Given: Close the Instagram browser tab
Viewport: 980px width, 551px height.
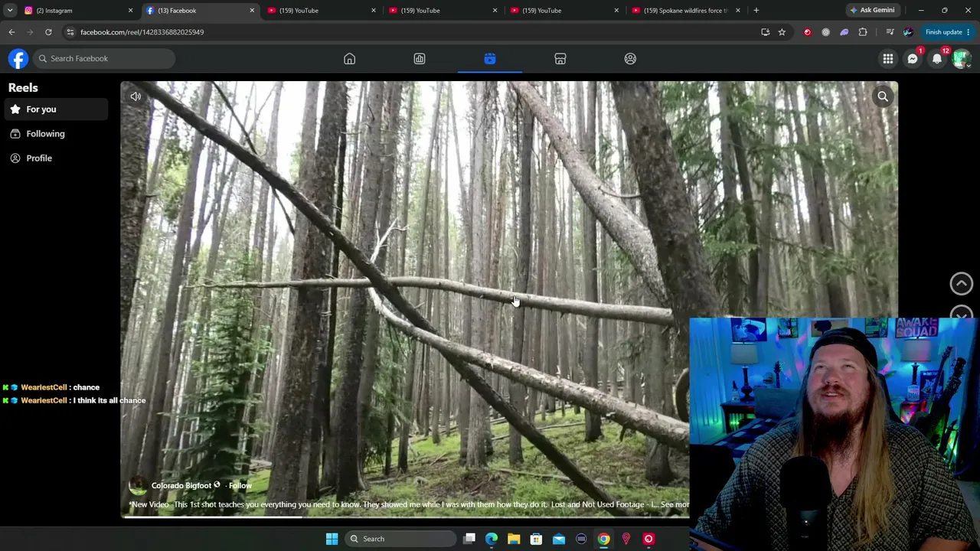Looking at the screenshot, I should tap(130, 11).
